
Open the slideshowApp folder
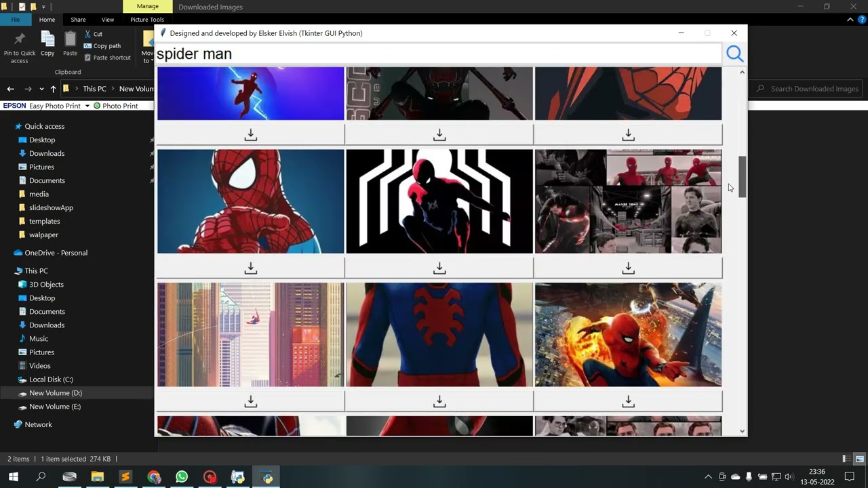(51, 207)
